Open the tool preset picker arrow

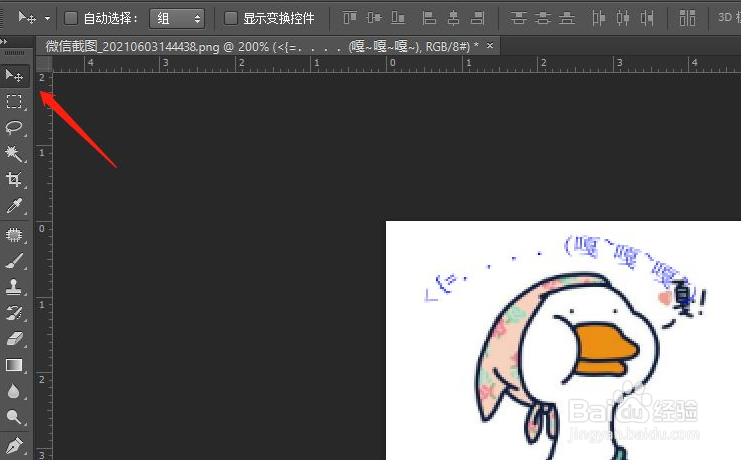tap(47, 18)
